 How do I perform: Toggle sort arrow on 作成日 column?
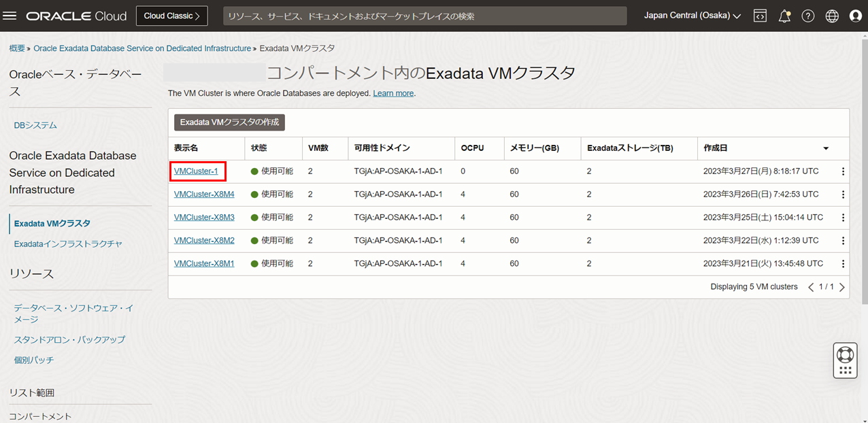[826, 148]
